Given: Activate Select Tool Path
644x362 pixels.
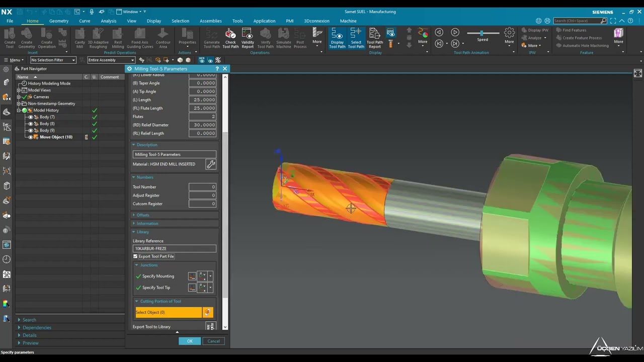Looking at the screenshot, I should pos(356,38).
